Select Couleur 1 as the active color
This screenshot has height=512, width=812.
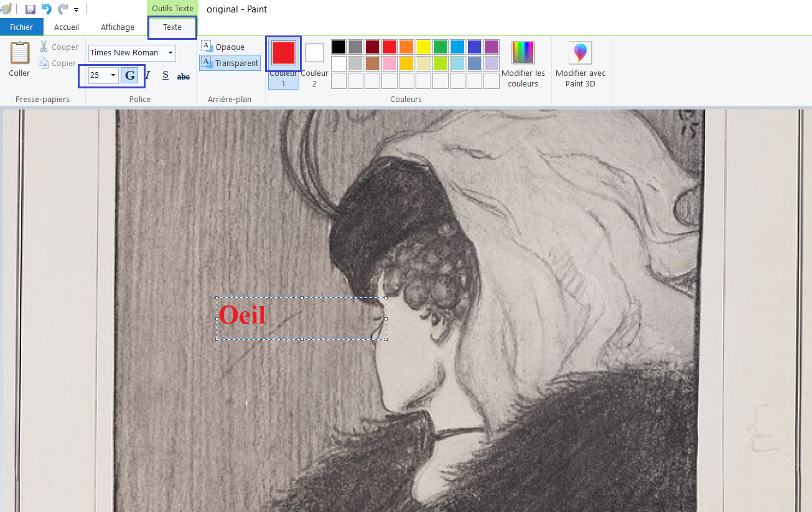pos(283,63)
